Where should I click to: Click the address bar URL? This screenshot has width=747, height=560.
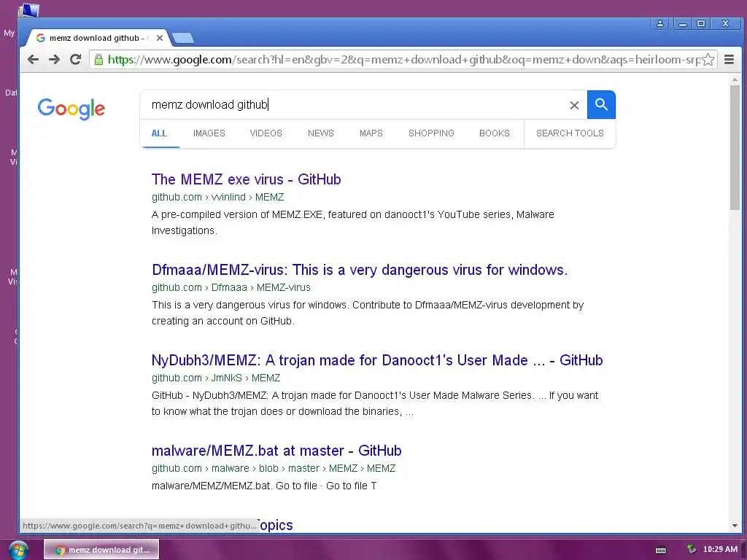pos(403,60)
